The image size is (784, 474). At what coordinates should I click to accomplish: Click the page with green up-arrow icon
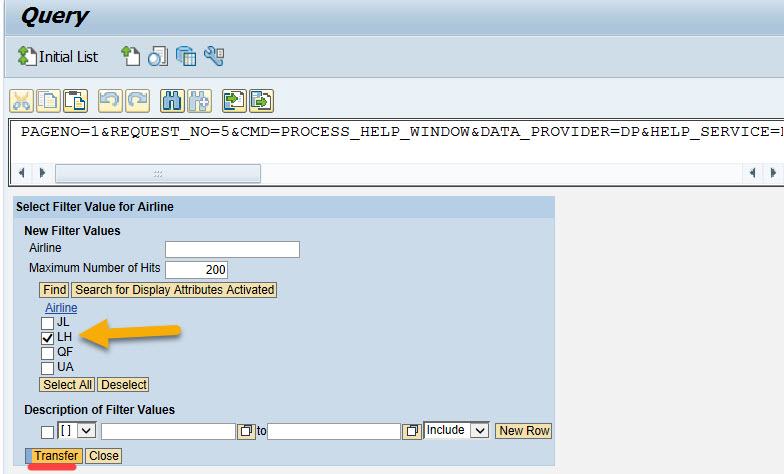pyautogui.click(x=130, y=56)
